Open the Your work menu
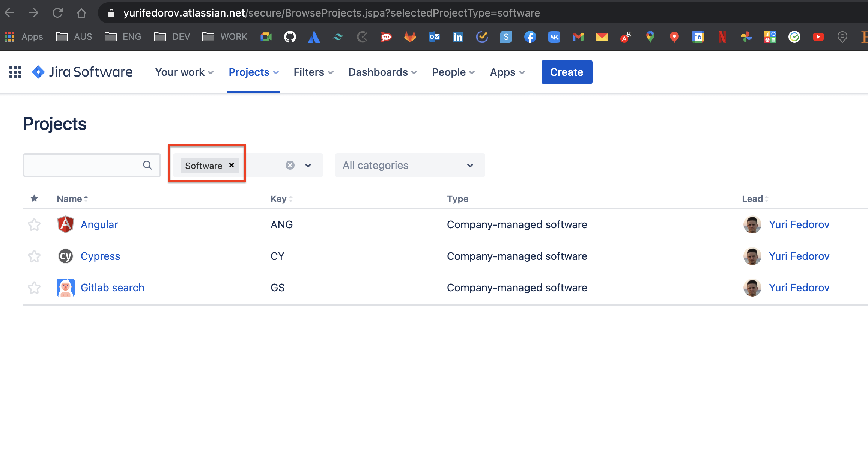 click(x=184, y=72)
